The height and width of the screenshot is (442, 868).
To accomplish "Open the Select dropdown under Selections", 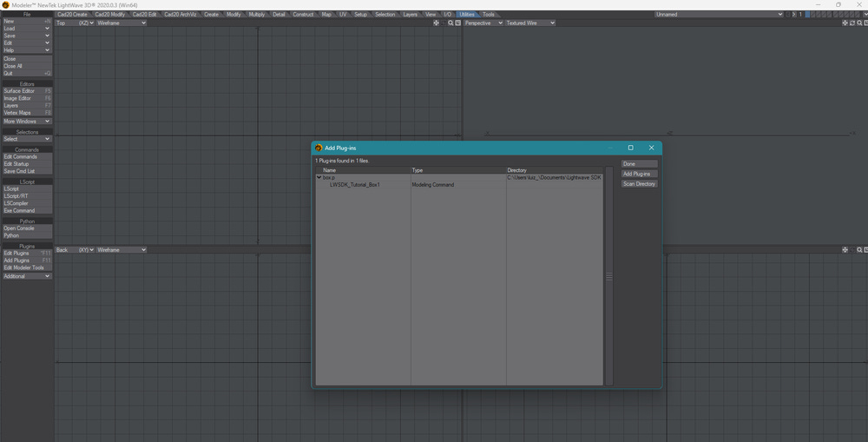I will [27, 139].
